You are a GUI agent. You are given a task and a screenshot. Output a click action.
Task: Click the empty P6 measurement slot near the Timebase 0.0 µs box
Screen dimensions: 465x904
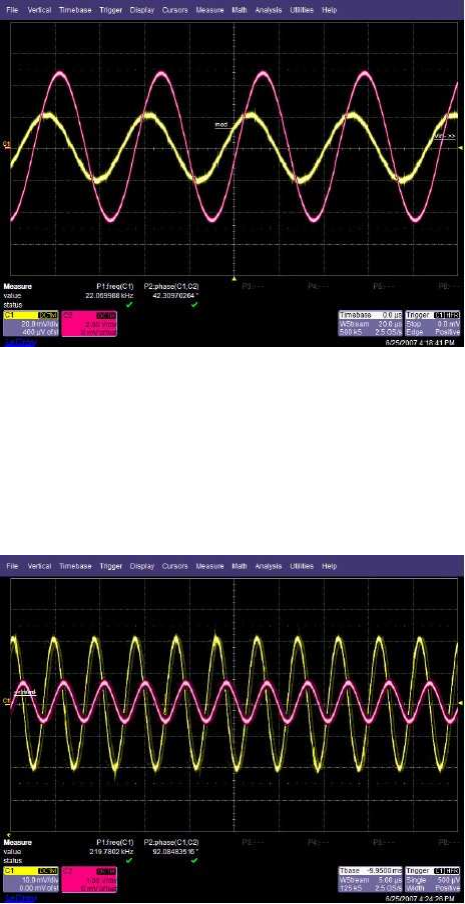[x=444, y=286]
